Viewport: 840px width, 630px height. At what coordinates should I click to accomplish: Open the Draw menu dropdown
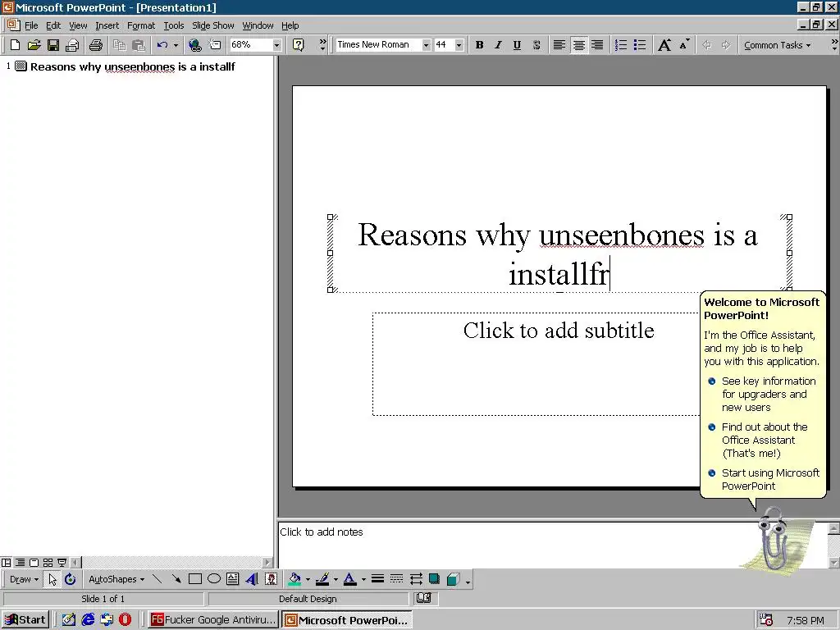24,579
